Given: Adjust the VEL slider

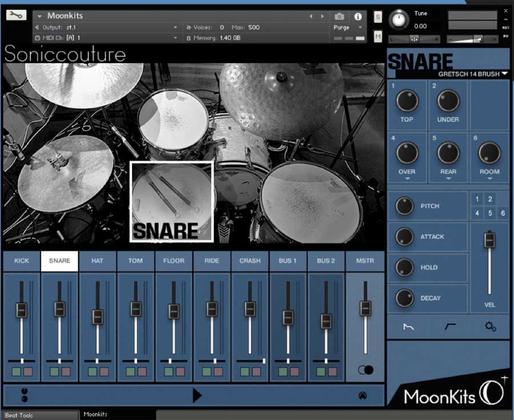Looking at the screenshot, I should pos(490,240).
